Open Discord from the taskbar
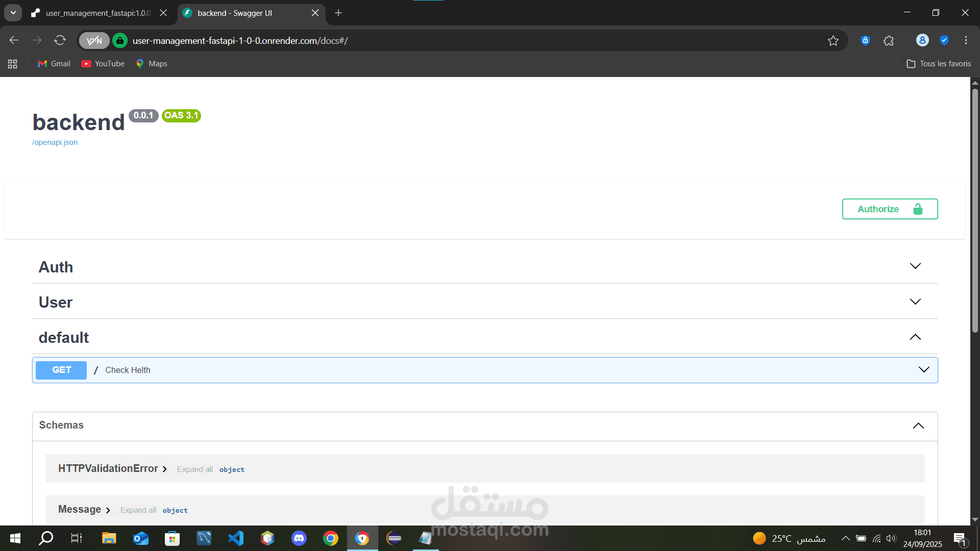Screen dimensions: 980x551 click(299, 538)
